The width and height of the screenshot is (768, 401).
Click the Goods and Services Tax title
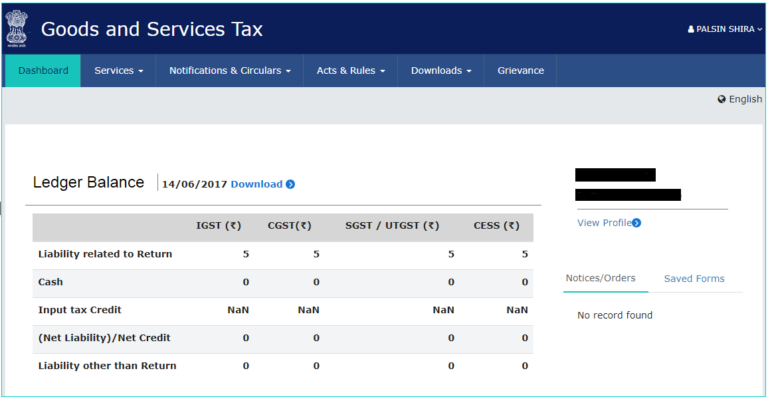point(152,29)
